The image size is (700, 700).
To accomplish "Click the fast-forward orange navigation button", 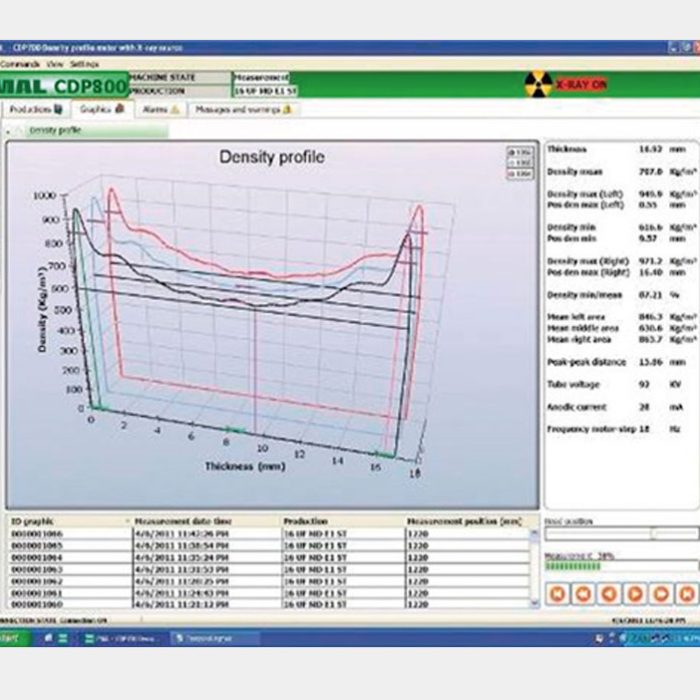I will [x=660, y=593].
